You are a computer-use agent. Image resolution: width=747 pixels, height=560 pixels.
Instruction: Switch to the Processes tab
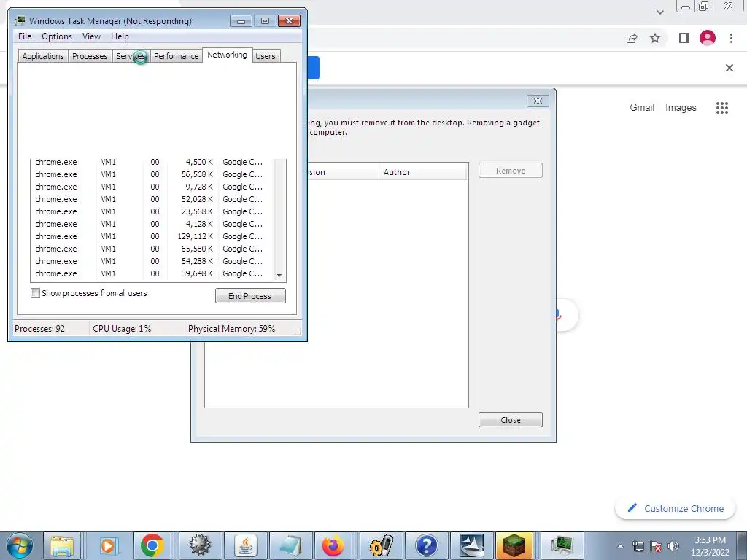pos(90,55)
